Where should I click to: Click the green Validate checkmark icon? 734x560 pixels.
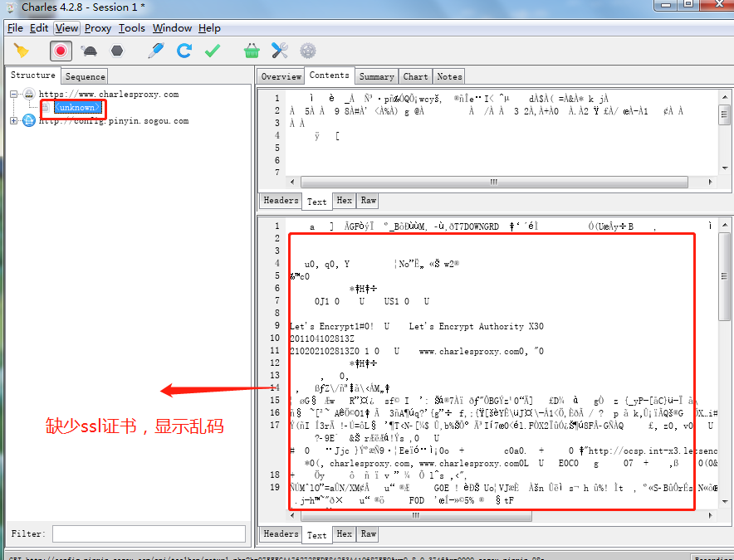(x=213, y=51)
